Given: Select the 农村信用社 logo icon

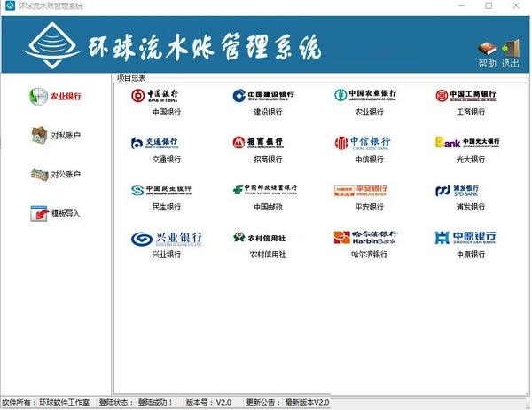Looking at the screenshot, I should [260, 238].
